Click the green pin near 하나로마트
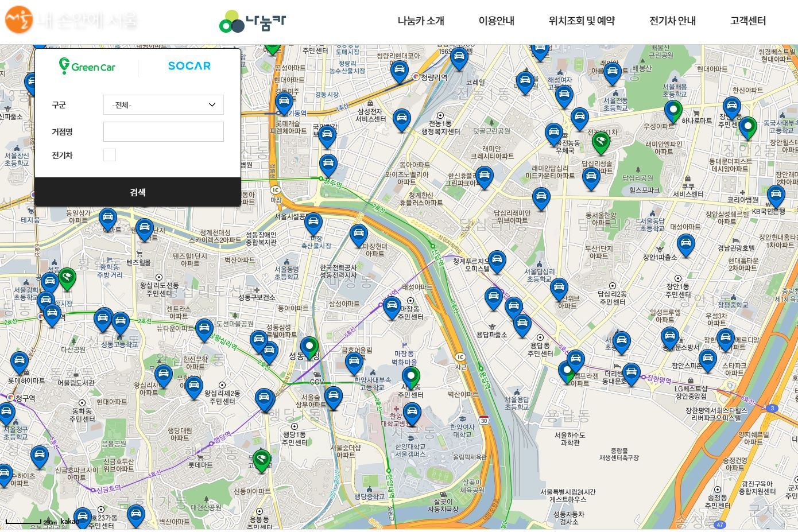This screenshot has height=532, width=798. click(673, 111)
